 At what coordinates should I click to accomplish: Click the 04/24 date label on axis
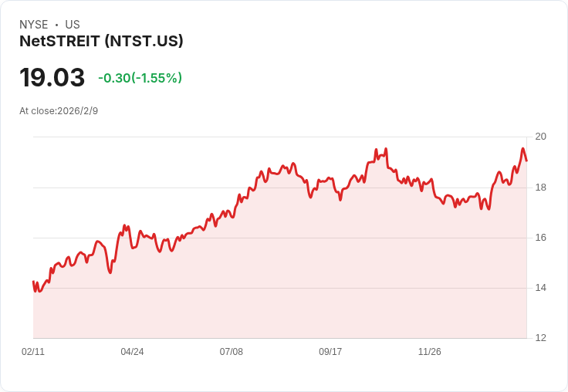coord(132,351)
